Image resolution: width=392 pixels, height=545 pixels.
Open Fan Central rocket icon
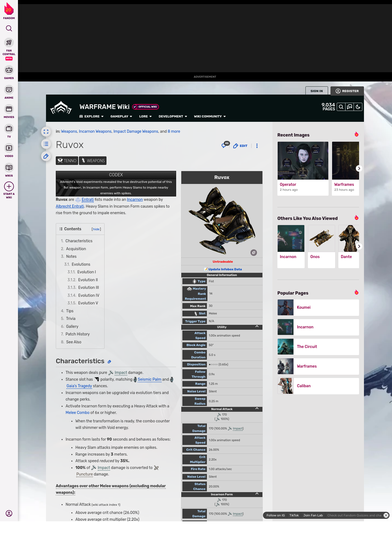click(9, 43)
